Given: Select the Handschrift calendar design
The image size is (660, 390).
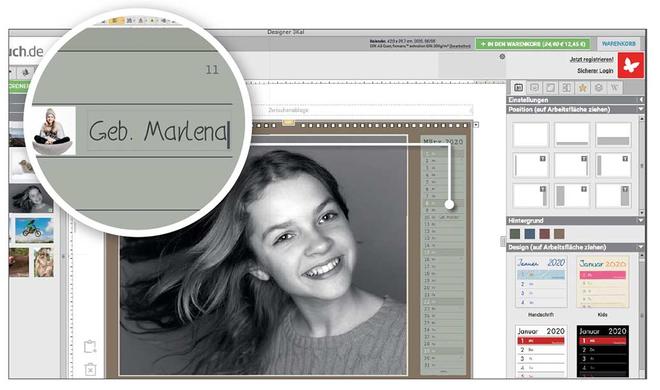Looking at the screenshot, I should pos(541,282).
